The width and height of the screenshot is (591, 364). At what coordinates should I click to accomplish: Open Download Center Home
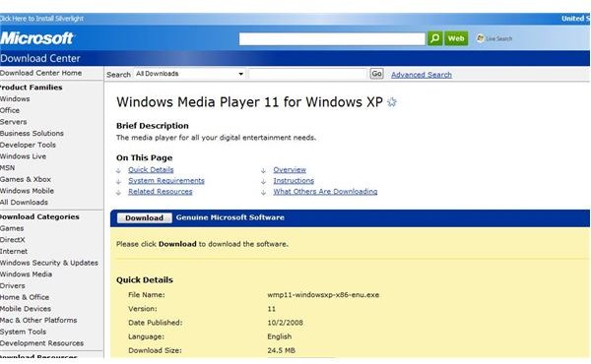(40, 73)
